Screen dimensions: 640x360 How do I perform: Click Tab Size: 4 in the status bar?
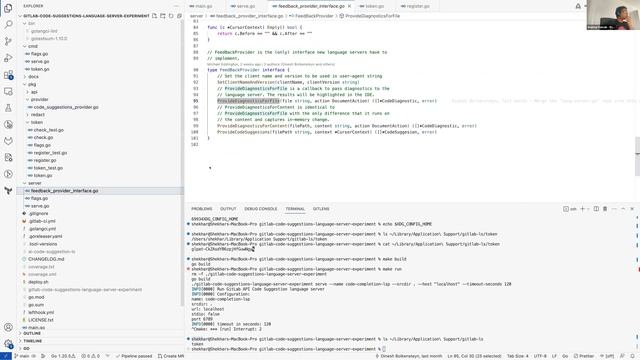(x=518, y=356)
